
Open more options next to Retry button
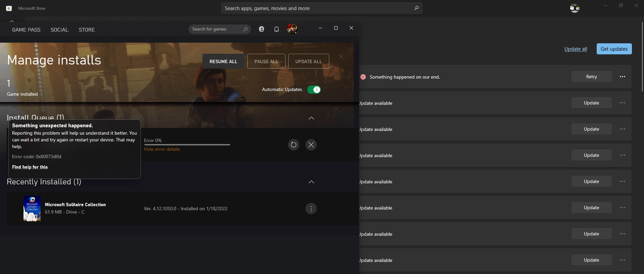click(x=623, y=77)
